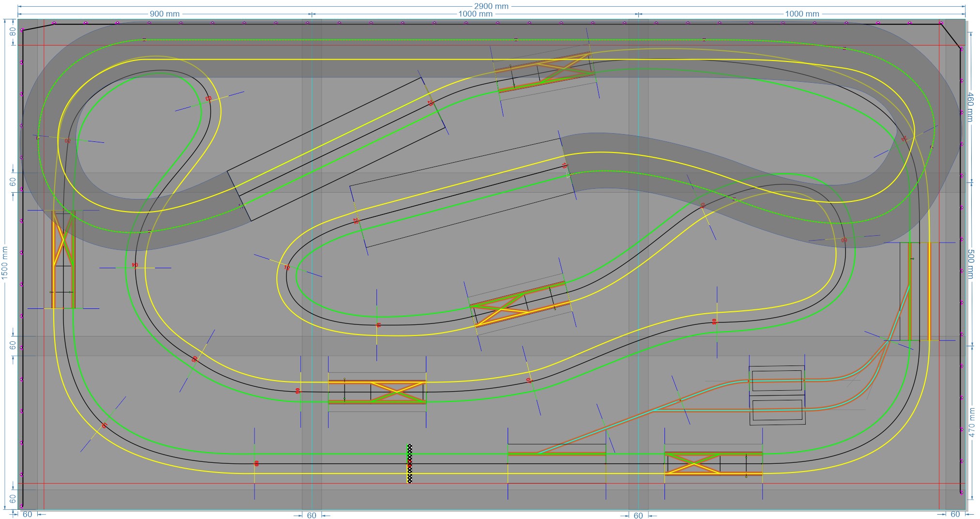Image resolution: width=980 pixels, height=519 pixels.
Task: Select the middle 1000 mm dimension label
Action: coord(475,14)
